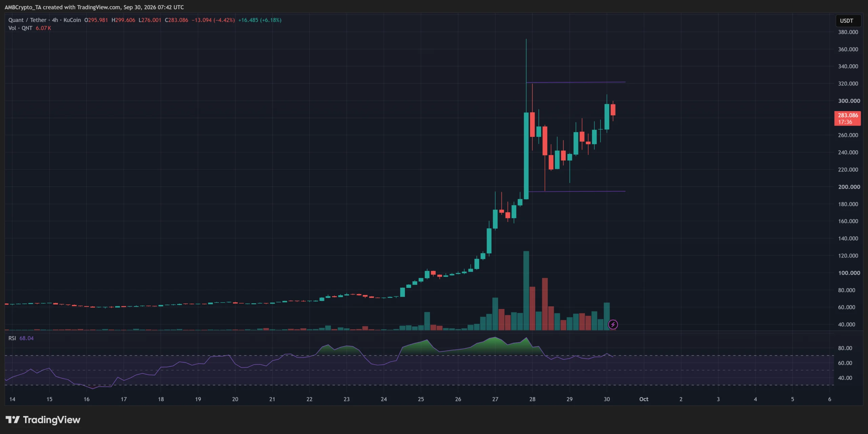The image size is (868, 434).
Task: Click the upper purple resistance line near 320
Action: tap(576, 82)
